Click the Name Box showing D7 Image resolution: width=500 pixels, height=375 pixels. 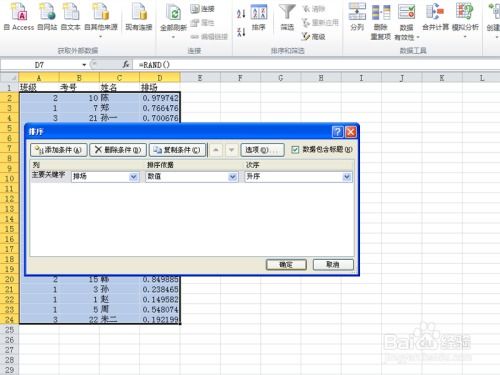pyautogui.click(x=40, y=65)
